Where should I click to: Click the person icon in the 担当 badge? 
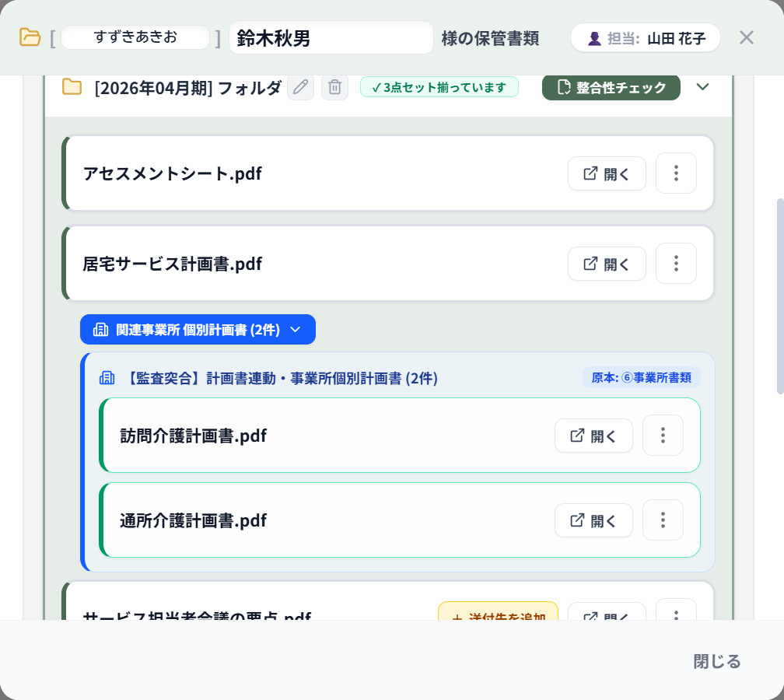coord(594,39)
